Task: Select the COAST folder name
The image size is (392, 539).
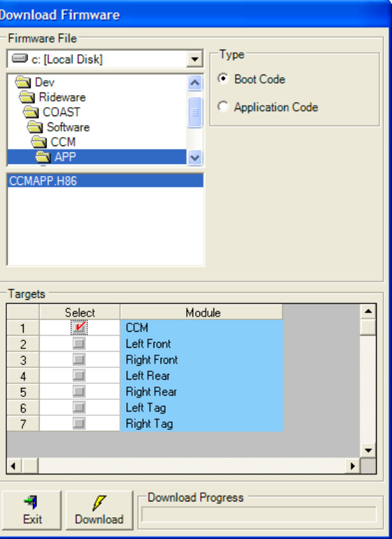Action: pyautogui.click(x=61, y=112)
